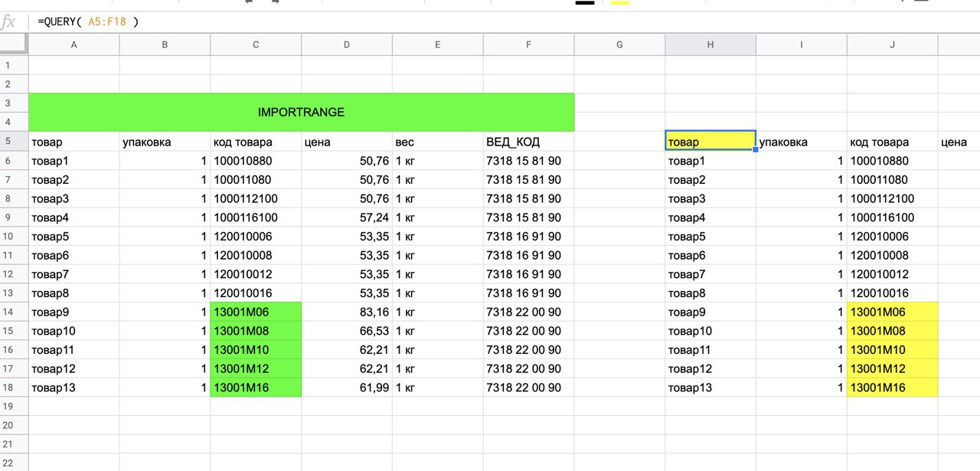The height and width of the screenshot is (471, 980).
Task: Select column C header
Action: pos(256,44)
